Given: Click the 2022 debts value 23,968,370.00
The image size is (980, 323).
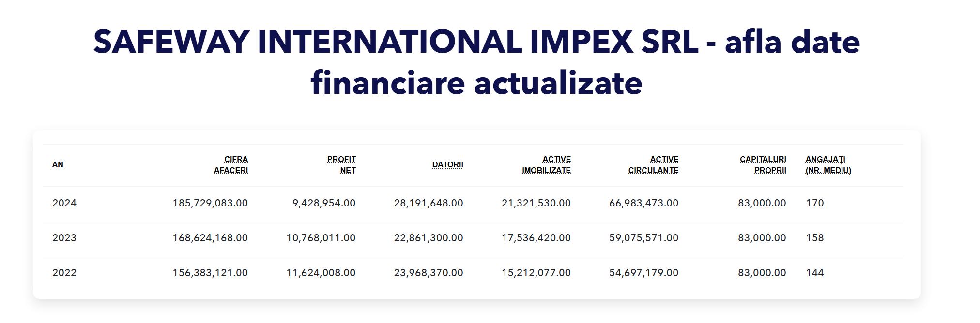Looking at the screenshot, I should coord(429,273).
